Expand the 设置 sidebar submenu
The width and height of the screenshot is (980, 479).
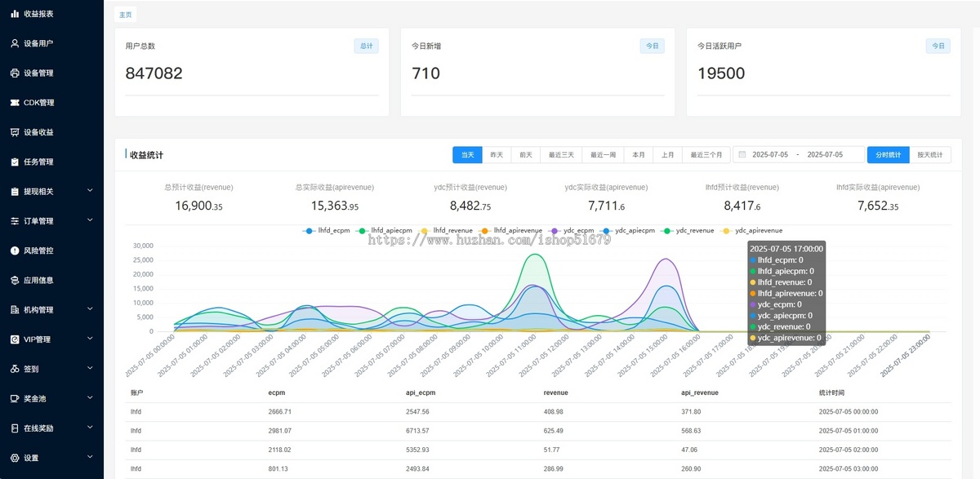tap(90, 457)
